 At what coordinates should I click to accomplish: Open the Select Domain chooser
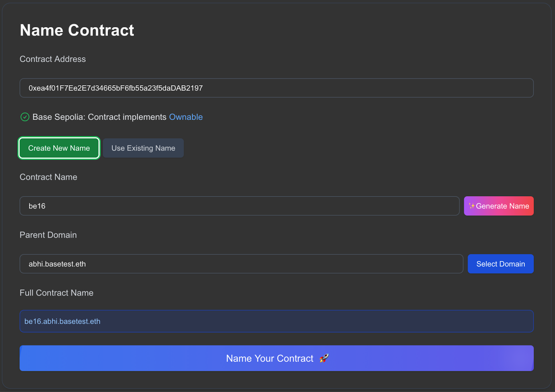(500, 264)
